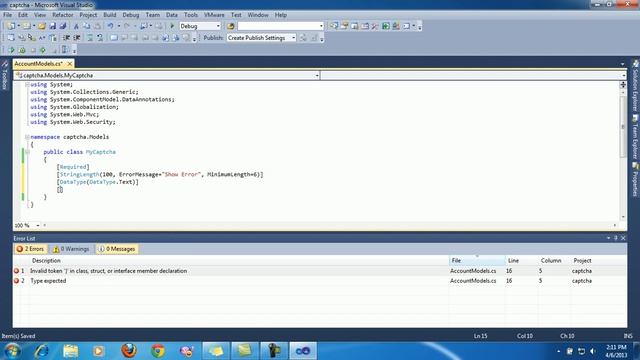Click the StringLength attribute code line

click(x=160, y=175)
